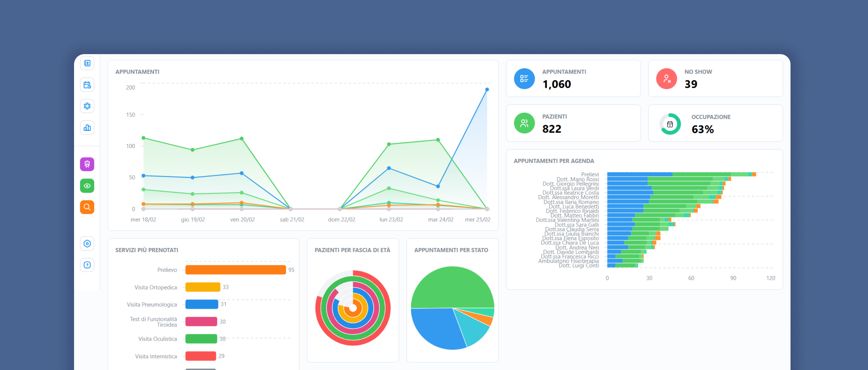
Task: Open the help question mark icon
Action: [x=87, y=265]
